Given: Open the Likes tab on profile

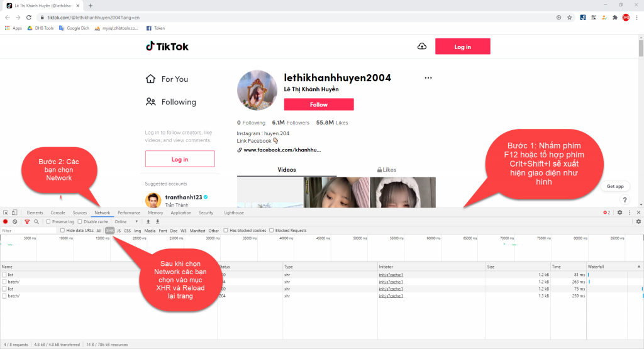Looking at the screenshot, I should point(387,170).
